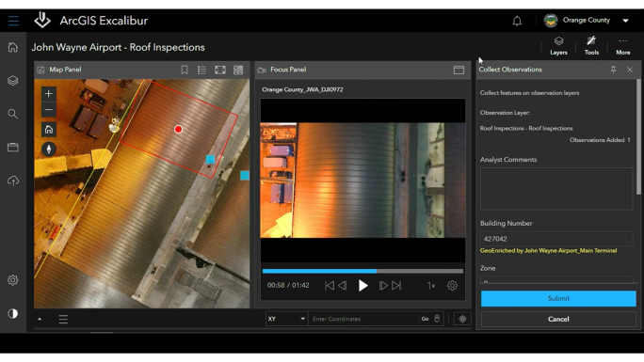Click the 00:58 / 01:42 time display

(288, 285)
